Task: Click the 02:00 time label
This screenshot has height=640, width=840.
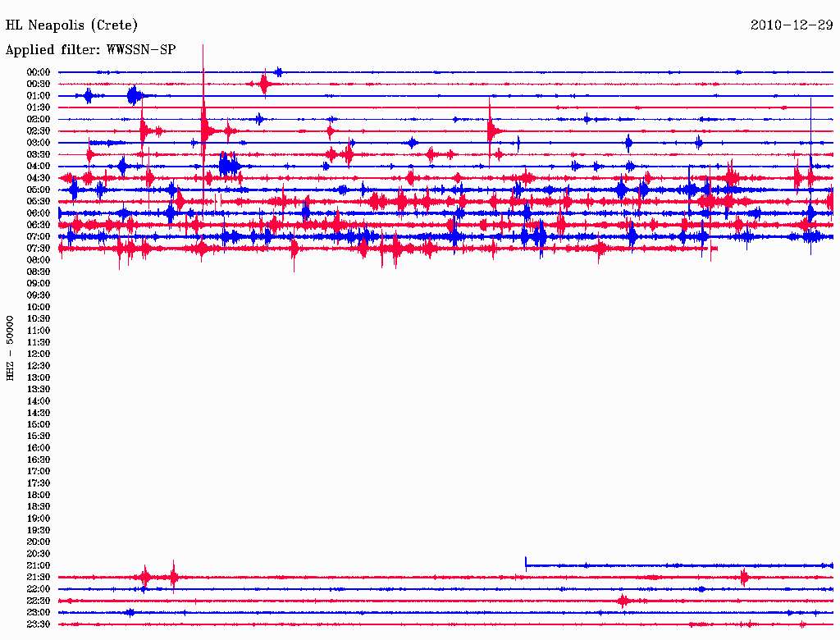Action: click(39, 119)
